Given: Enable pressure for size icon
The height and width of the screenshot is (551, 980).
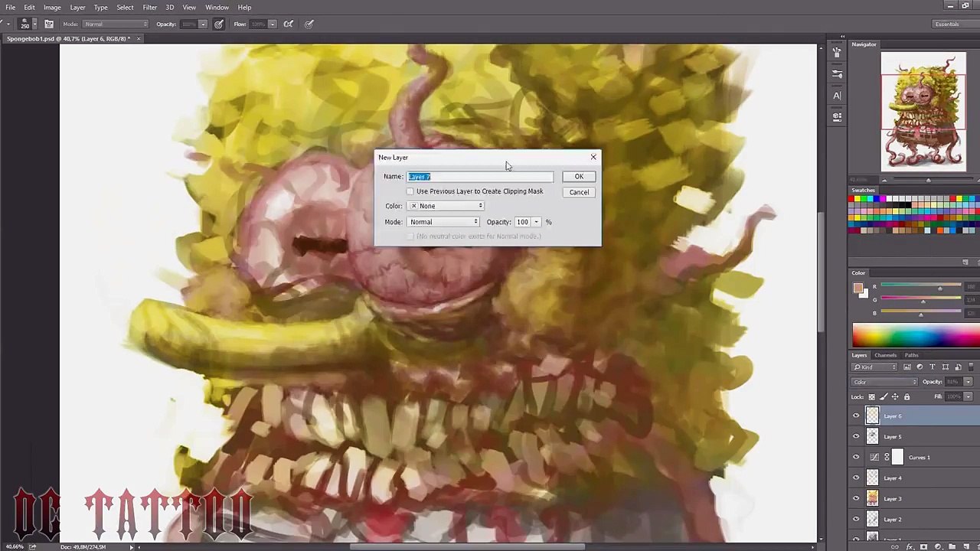Looking at the screenshot, I should [309, 24].
